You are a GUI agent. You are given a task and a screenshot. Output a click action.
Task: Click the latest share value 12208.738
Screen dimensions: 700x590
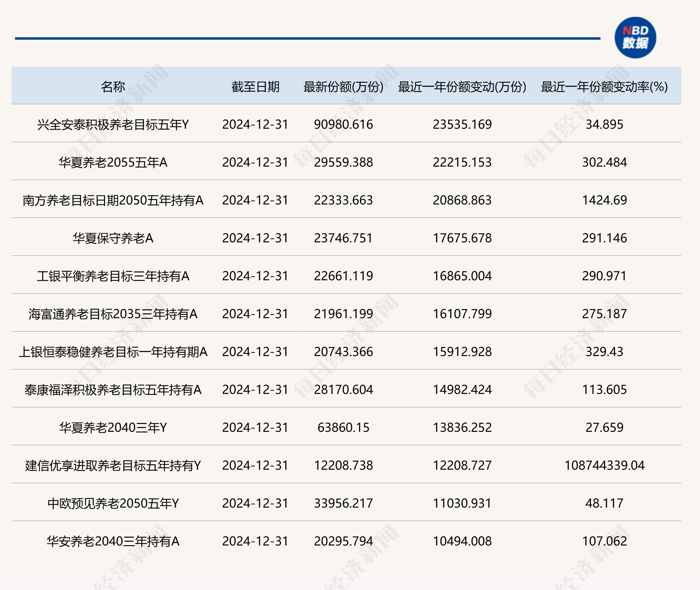pyautogui.click(x=343, y=465)
